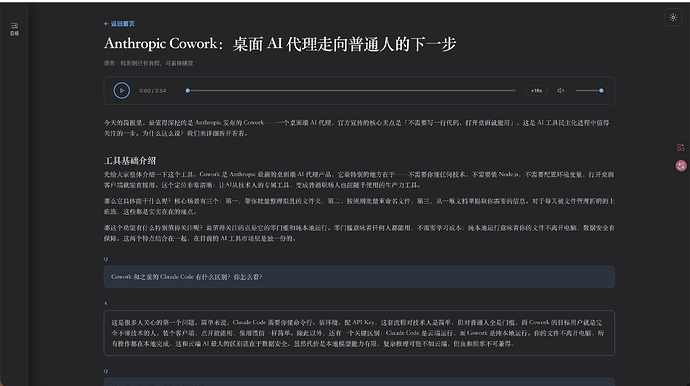
Task: Click the audio progress bar track
Action: click(x=351, y=91)
